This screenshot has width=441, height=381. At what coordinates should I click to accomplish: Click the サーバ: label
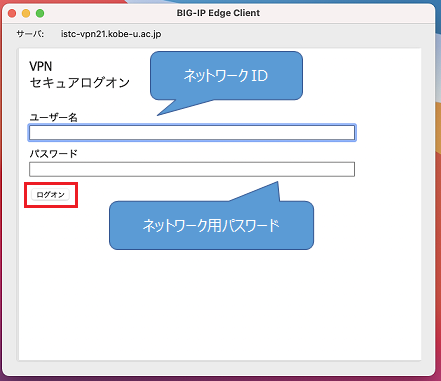point(30,34)
